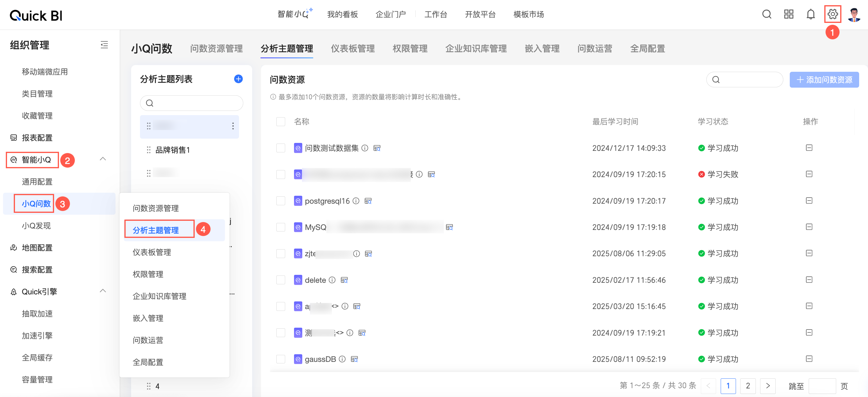Check the MySQ row checkbox

280,227
